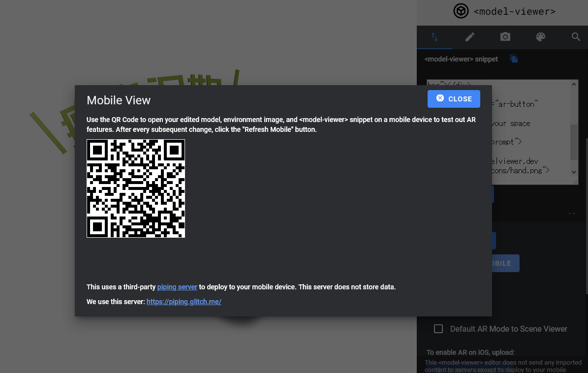This screenshot has height=373, width=588.
Task: Click the "Default AR Mode to Scene Viewer" label
Action: (x=508, y=329)
